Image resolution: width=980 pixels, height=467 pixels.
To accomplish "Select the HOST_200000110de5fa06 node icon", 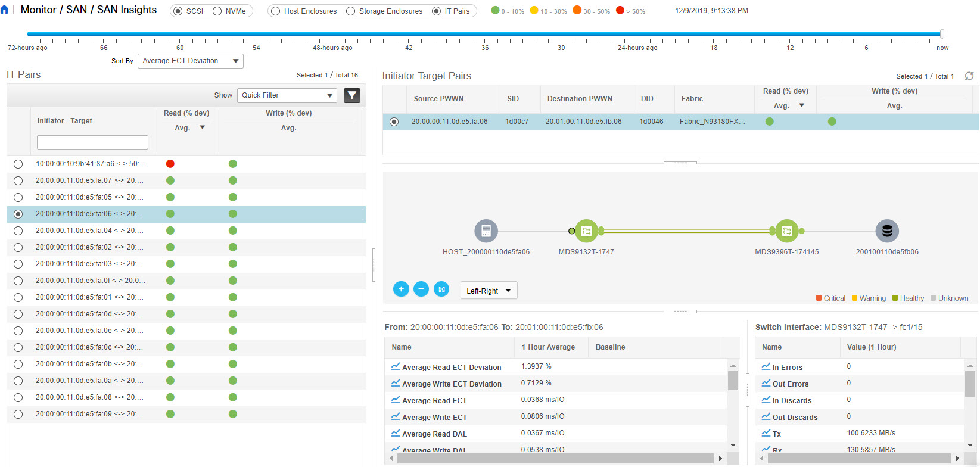I will tap(486, 231).
